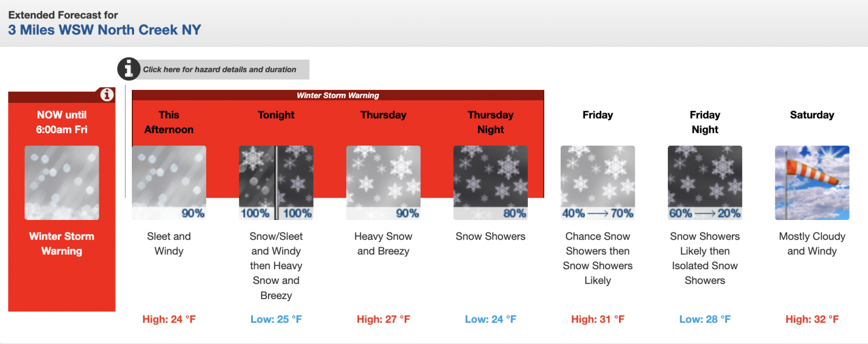The height and width of the screenshot is (344, 868).
Task: Click the Winter Storm Warning banner bar
Action: pos(337,95)
